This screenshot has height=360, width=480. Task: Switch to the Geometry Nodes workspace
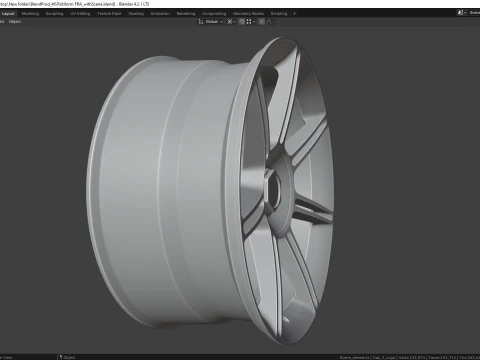[x=248, y=14]
